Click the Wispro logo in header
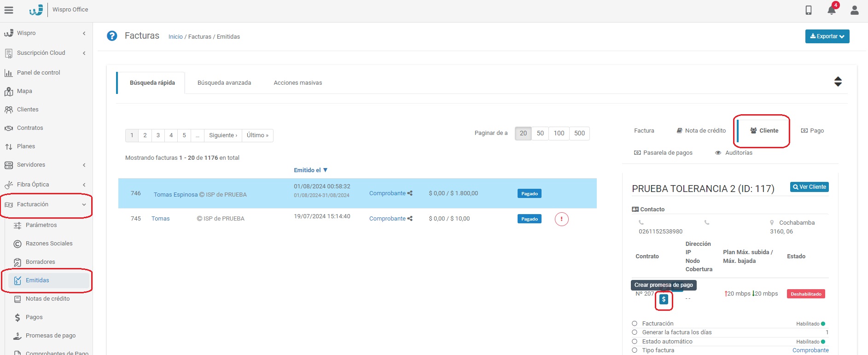 click(36, 10)
